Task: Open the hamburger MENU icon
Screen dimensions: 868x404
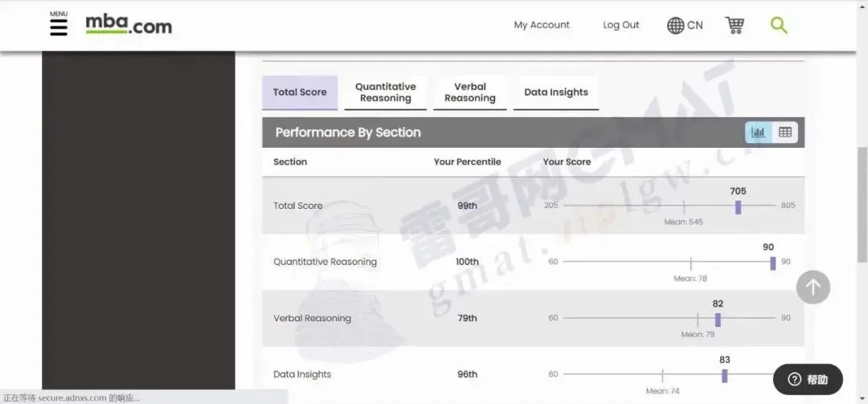Action: pos(59,24)
